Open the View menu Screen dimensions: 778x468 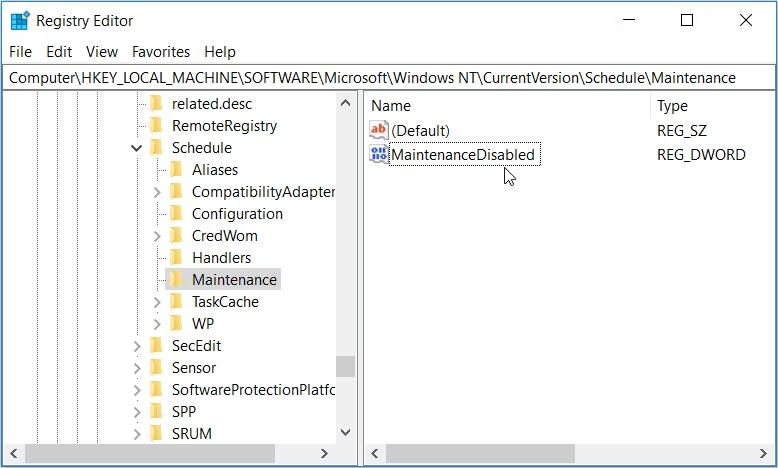[x=101, y=52]
